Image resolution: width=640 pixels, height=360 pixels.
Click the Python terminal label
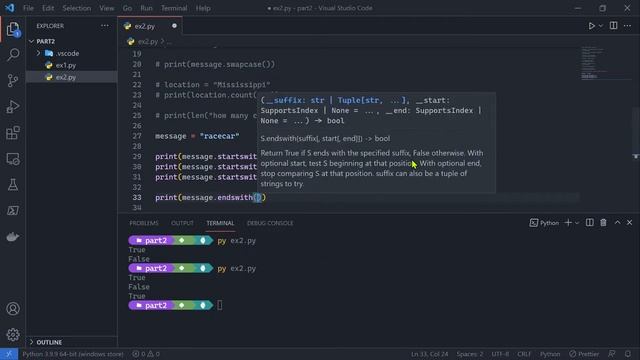pyautogui.click(x=544, y=223)
